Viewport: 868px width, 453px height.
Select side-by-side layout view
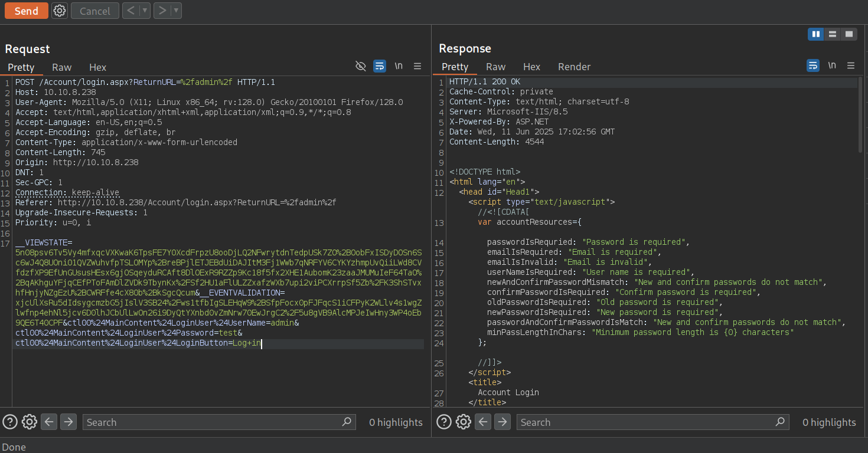[x=816, y=34]
